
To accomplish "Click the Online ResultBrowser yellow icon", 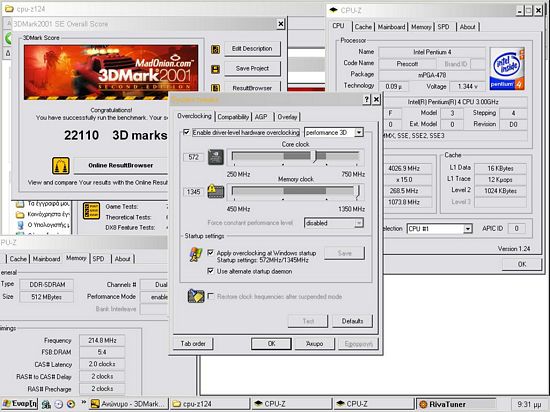I will [x=61, y=166].
